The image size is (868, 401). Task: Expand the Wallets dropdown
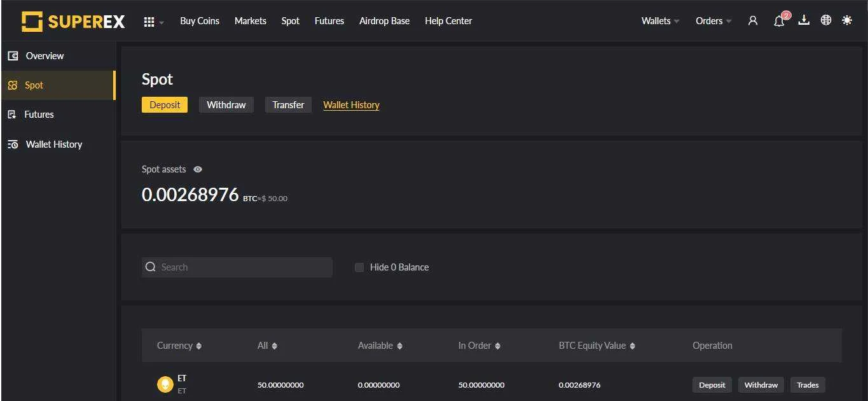661,21
